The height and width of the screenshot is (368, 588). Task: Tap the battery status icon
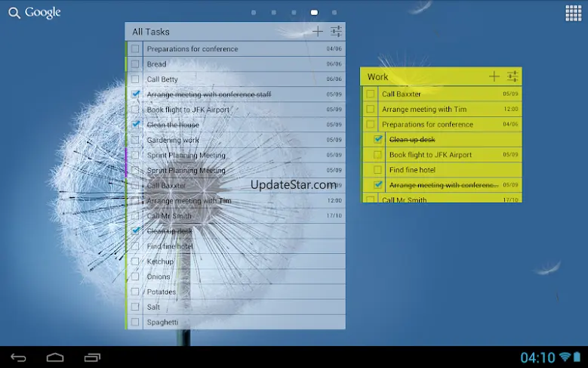pos(577,357)
